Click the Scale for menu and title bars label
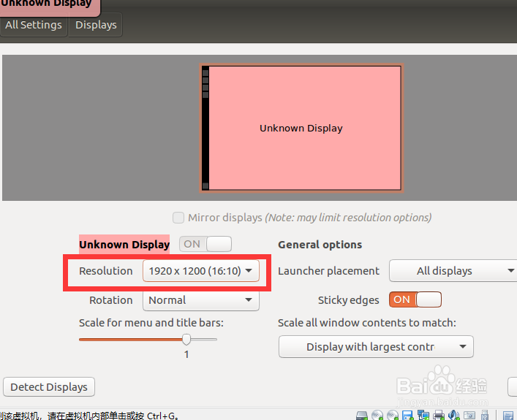 (x=151, y=323)
